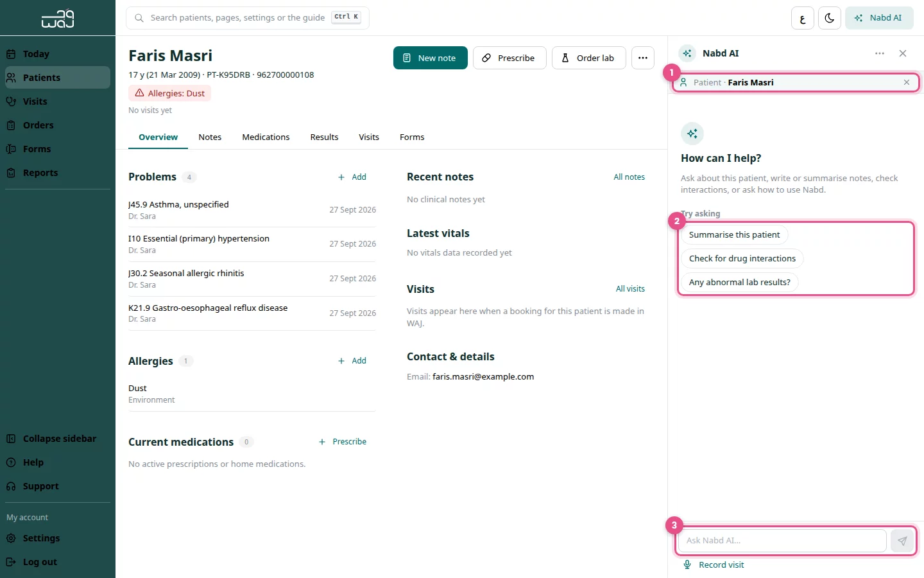The image size is (924, 578).
Task: Open the Forms sidebar section
Action: 58,149
